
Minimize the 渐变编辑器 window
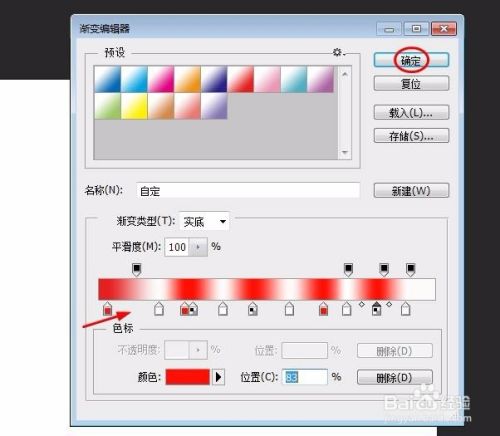coord(389,29)
